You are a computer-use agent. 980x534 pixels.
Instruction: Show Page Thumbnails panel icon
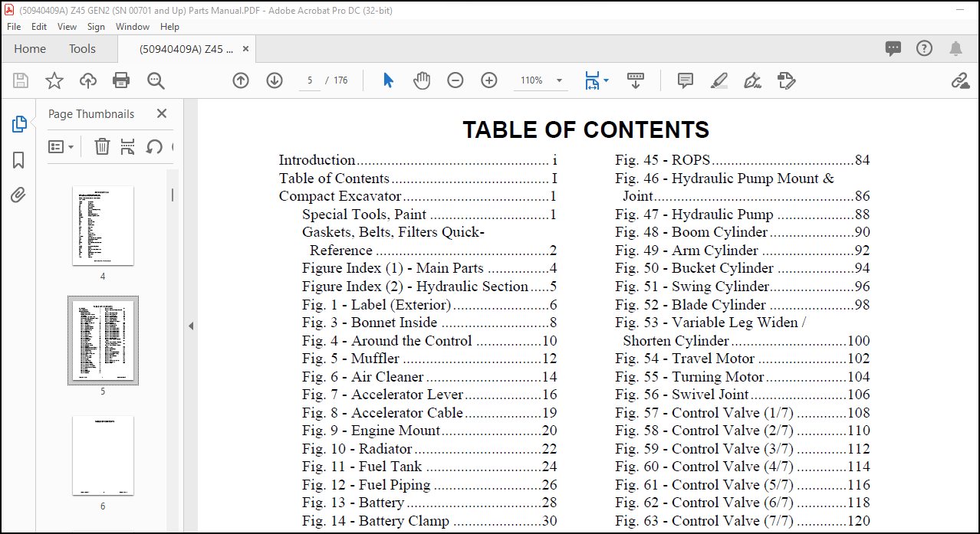pyautogui.click(x=19, y=124)
